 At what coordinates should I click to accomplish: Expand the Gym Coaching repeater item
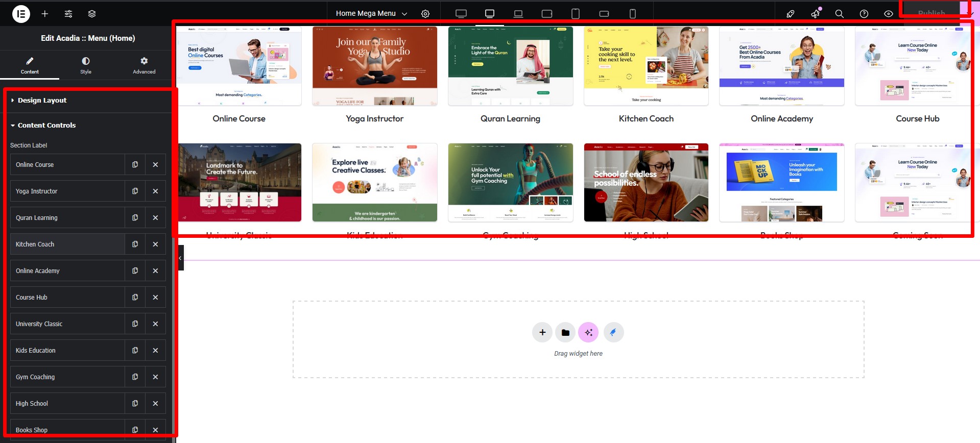pos(67,377)
